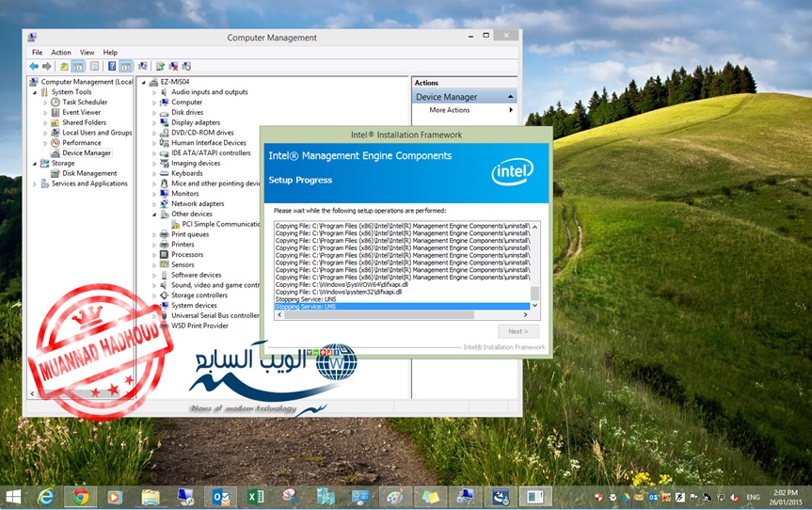The height and width of the screenshot is (510, 812).
Task: Click the setup log vertical scrollbar thumb
Action: coord(535,293)
